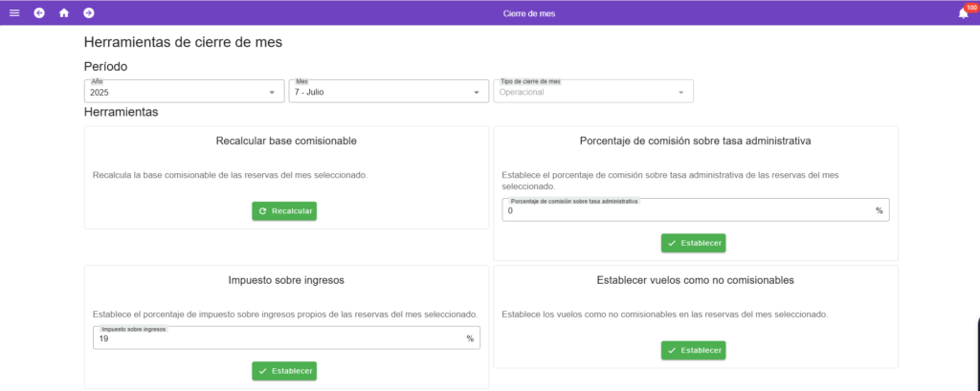This screenshot has width=980, height=391.
Task: Click the back arrow in the top bar
Action: point(39,13)
